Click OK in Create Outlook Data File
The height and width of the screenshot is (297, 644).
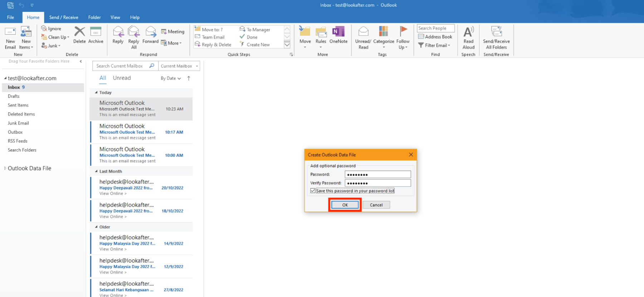(x=345, y=205)
